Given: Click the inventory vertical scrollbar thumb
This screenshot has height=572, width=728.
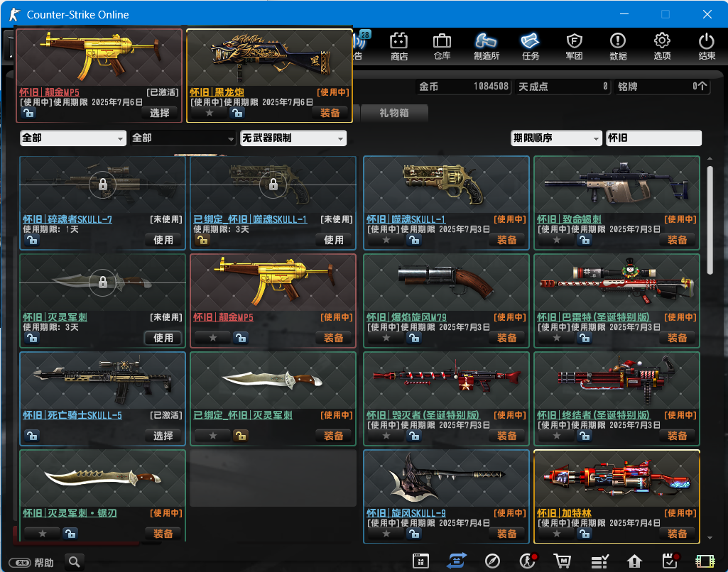Looking at the screenshot, I should tap(710, 221).
